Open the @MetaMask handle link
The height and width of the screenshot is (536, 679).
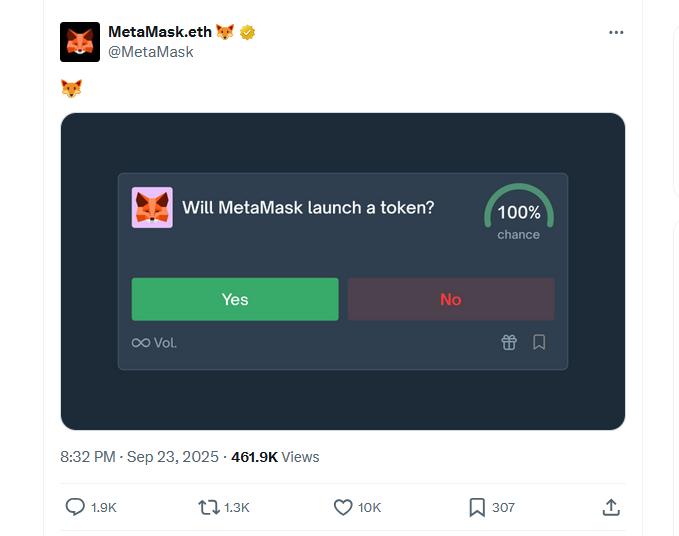coord(151,52)
